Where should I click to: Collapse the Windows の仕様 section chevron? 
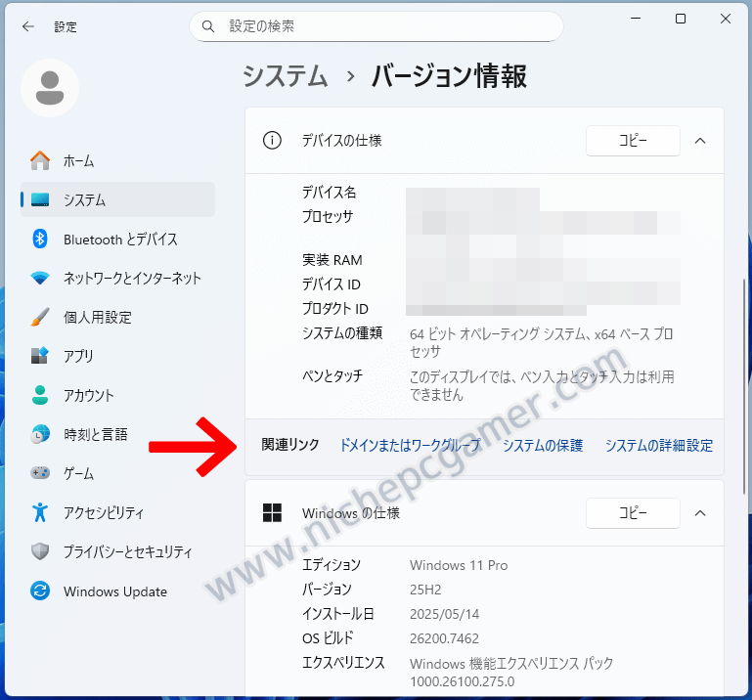pyautogui.click(x=699, y=512)
